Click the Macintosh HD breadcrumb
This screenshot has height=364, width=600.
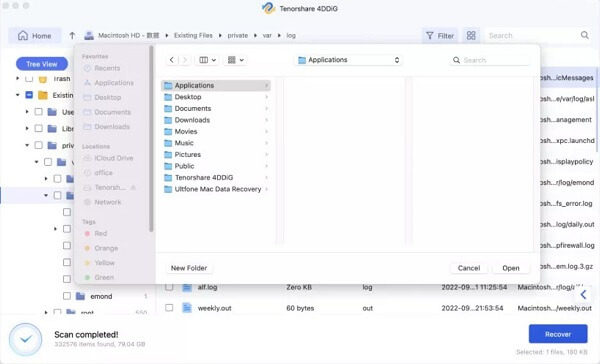point(129,35)
